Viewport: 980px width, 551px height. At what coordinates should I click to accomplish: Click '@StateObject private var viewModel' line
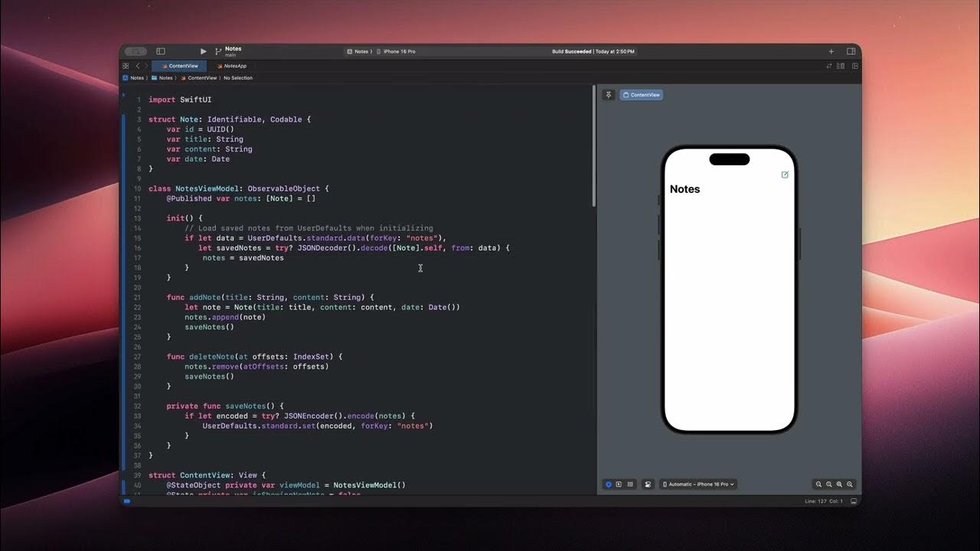[x=286, y=485]
